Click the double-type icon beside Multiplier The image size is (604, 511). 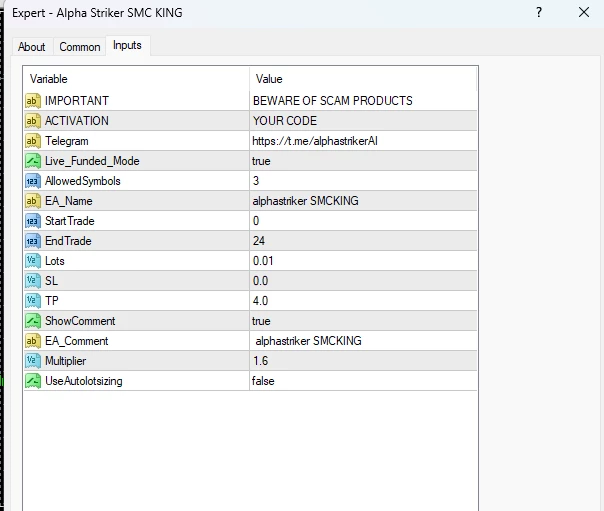tap(33, 361)
